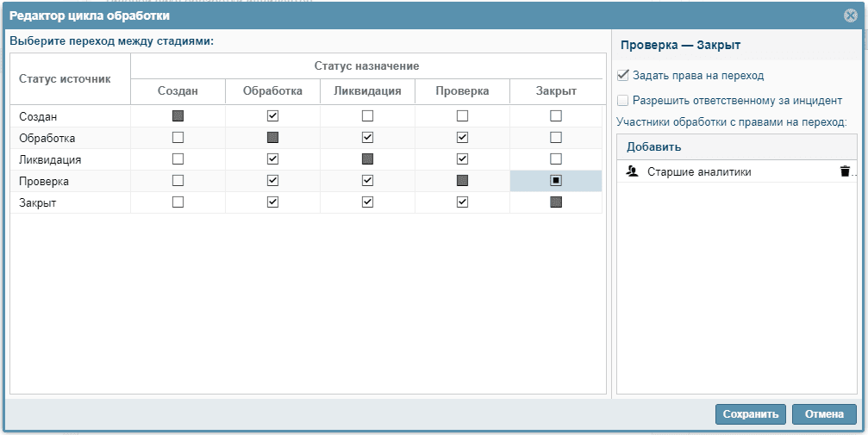This screenshot has height=435, width=868.
Task: Close the Редактор цикла обработки dialog
Action: [850, 16]
